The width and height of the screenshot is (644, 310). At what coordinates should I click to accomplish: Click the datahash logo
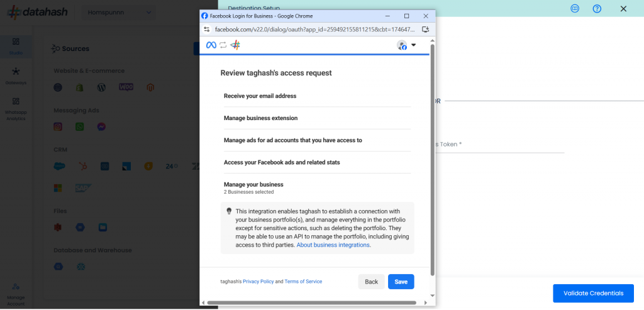37,13
